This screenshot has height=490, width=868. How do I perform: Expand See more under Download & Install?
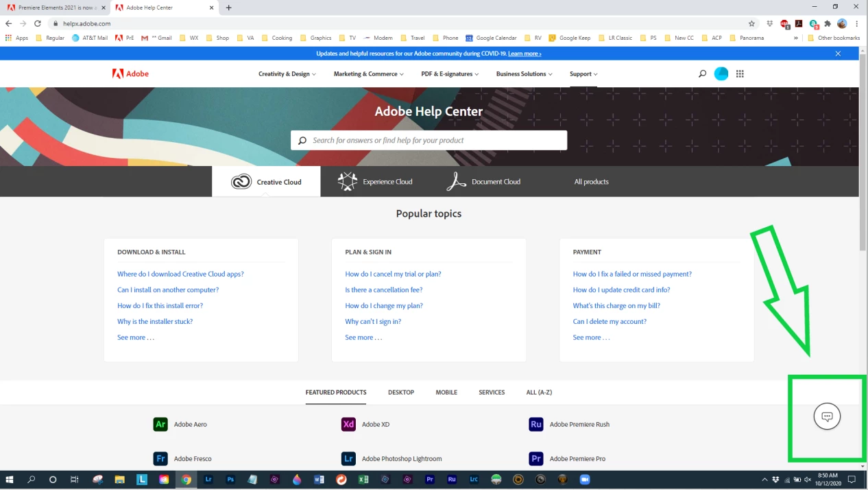[x=136, y=337]
